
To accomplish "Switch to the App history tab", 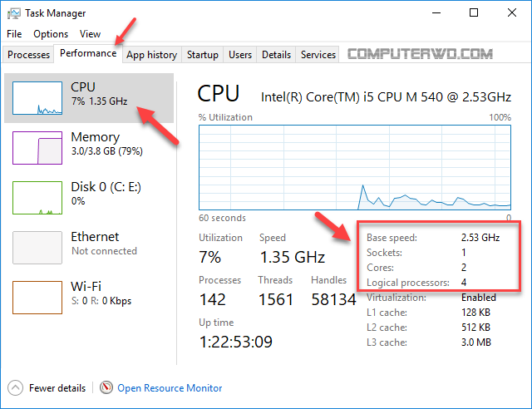I will pos(151,55).
